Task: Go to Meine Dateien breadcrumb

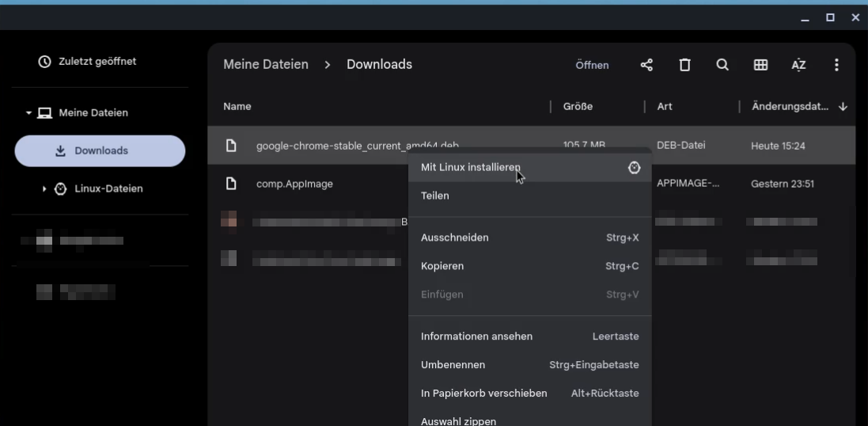Action: (x=266, y=64)
